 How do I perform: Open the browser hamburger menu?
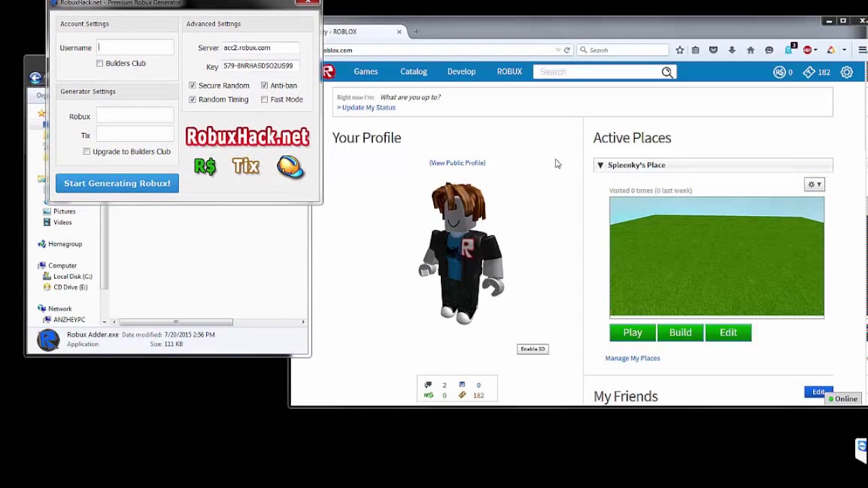(862, 50)
